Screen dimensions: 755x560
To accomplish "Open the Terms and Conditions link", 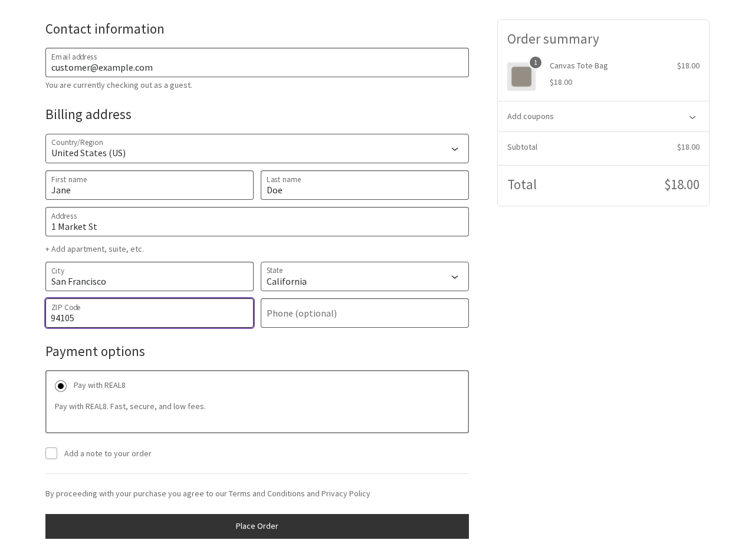I will 267,493.
